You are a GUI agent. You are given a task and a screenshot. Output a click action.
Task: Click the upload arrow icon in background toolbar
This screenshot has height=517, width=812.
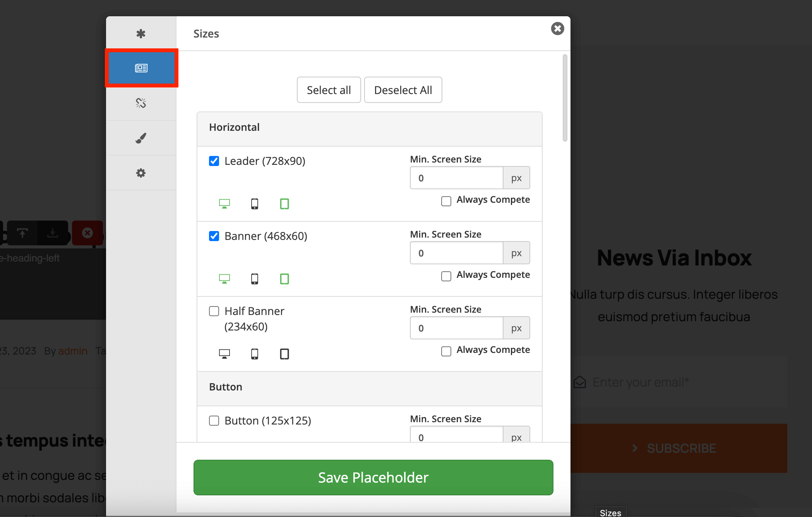[x=22, y=233]
